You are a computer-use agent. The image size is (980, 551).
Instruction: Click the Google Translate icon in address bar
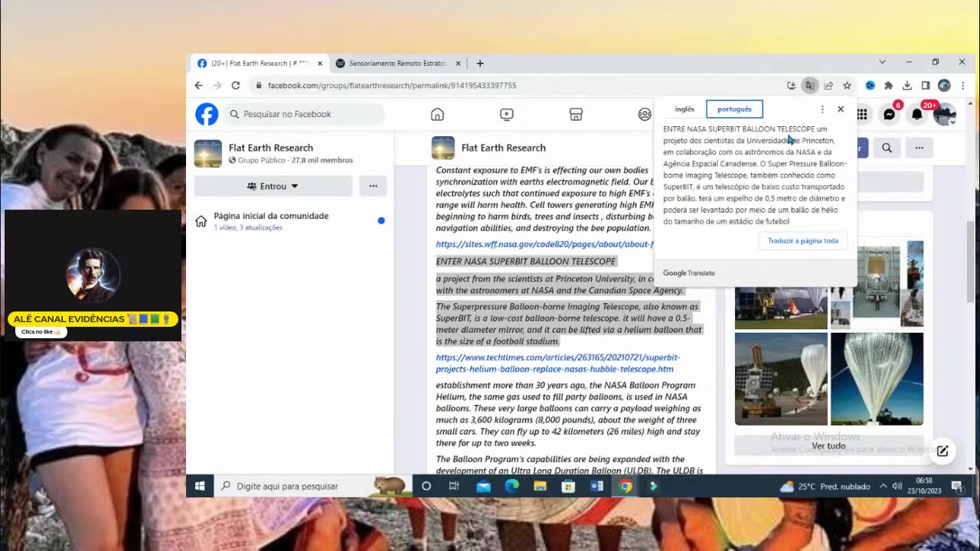click(809, 85)
